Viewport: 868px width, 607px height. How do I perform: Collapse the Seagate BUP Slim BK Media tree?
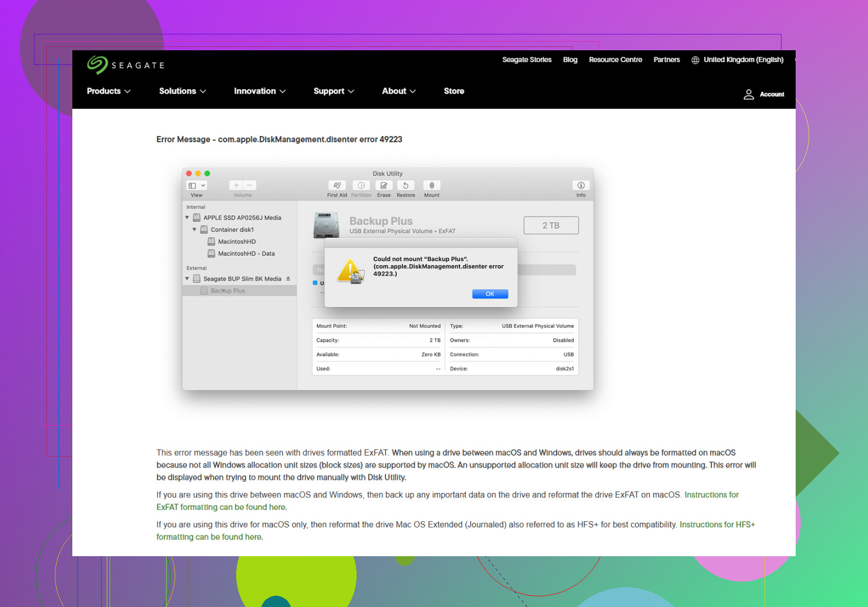click(187, 278)
